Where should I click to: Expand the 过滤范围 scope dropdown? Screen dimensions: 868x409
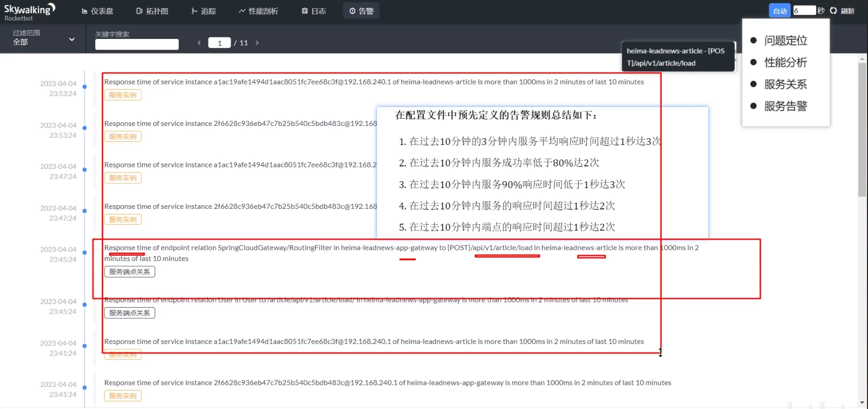click(44, 38)
